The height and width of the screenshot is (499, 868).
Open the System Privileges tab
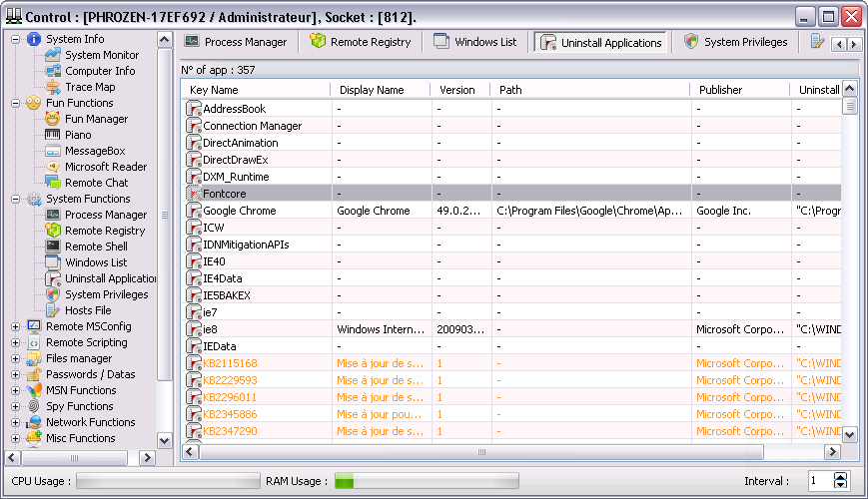[x=735, y=42]
